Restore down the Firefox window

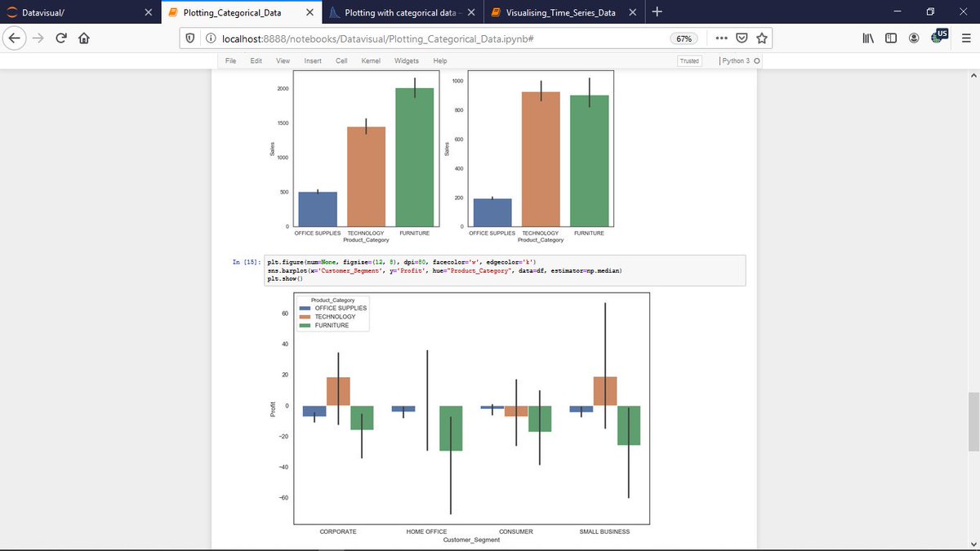[x=929, y=12]
